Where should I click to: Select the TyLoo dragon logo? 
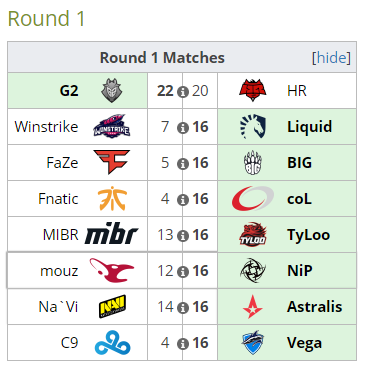click(253, 234)
